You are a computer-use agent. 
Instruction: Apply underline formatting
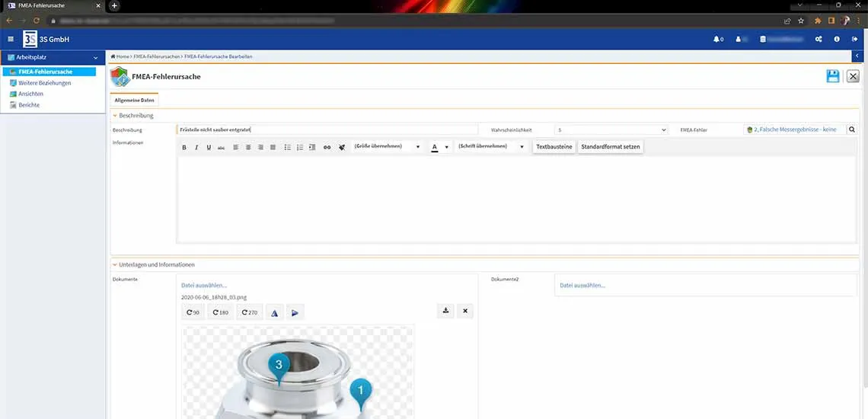click(x=209, y=148)
